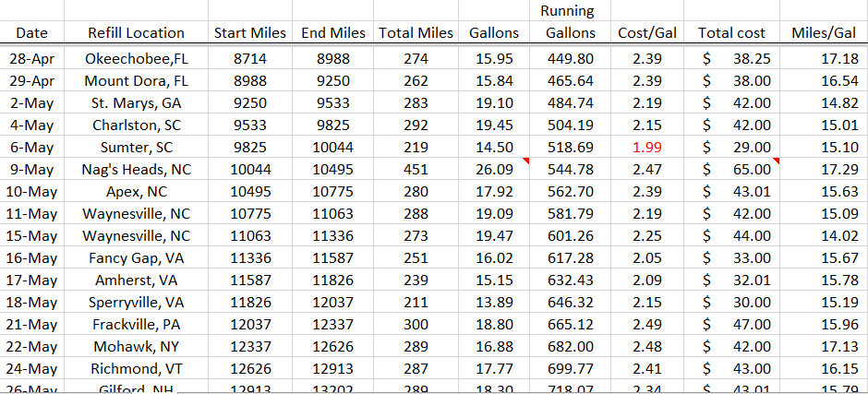Screen dimensions: 868x394
Task: Click the Sumter, SC location cell
Action: 136,148
